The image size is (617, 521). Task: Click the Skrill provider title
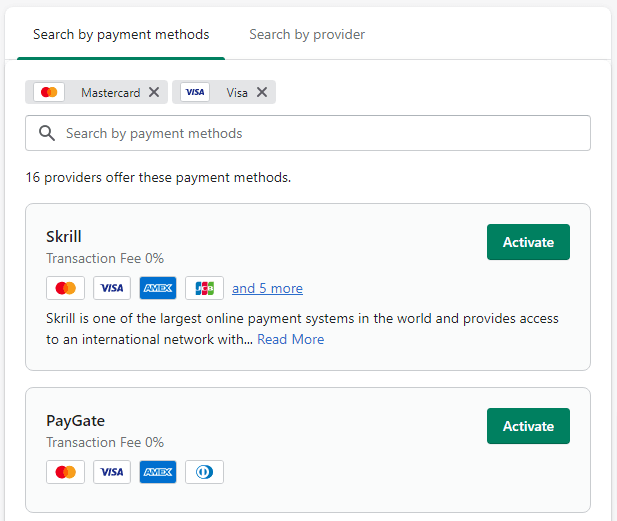click(64, 236)
